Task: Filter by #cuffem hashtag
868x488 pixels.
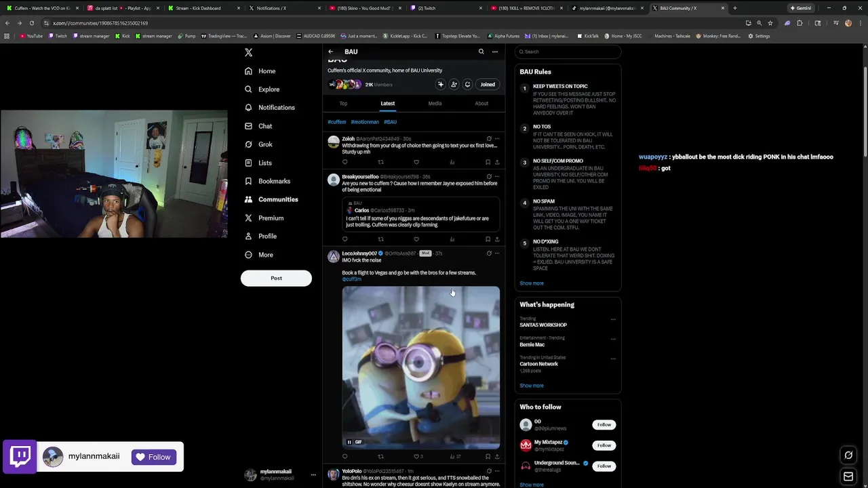Action: click(337, 122)
